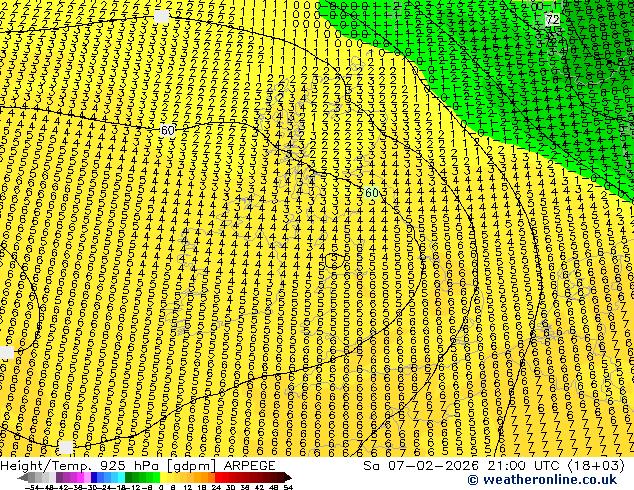Click the bright yellow swatch at legend value 0
The width and height of the screenshot is (634, 490).
(163, 477)
